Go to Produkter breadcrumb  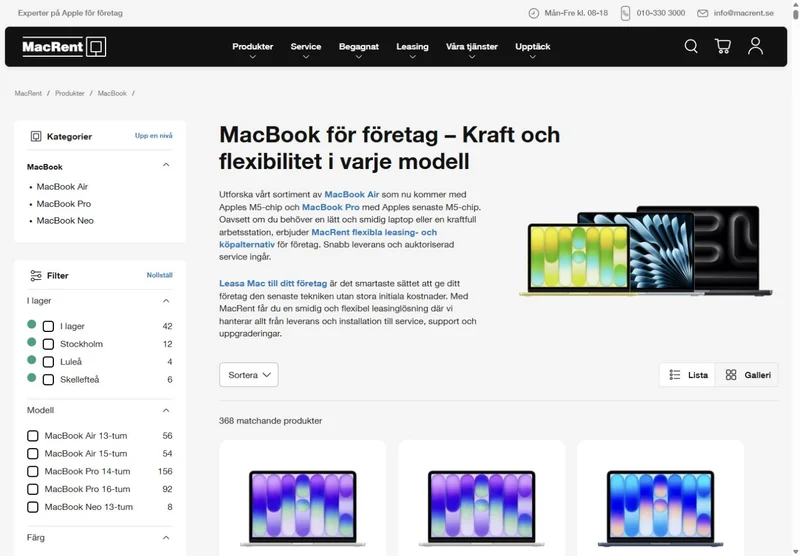(x=70, y=93)
